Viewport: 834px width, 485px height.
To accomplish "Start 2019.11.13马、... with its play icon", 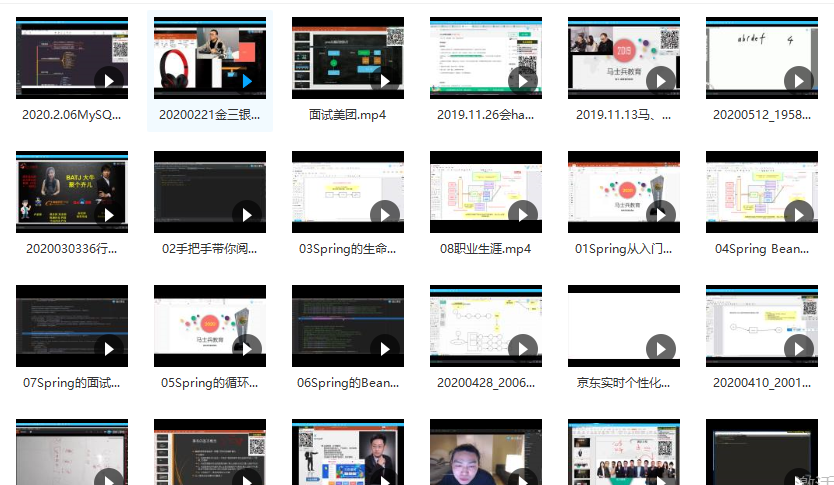I will click(661, 81).
